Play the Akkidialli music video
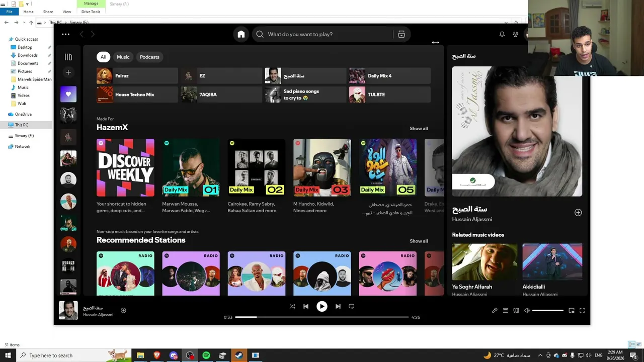This screenshot has width=644, height=362. click(552, 262)
